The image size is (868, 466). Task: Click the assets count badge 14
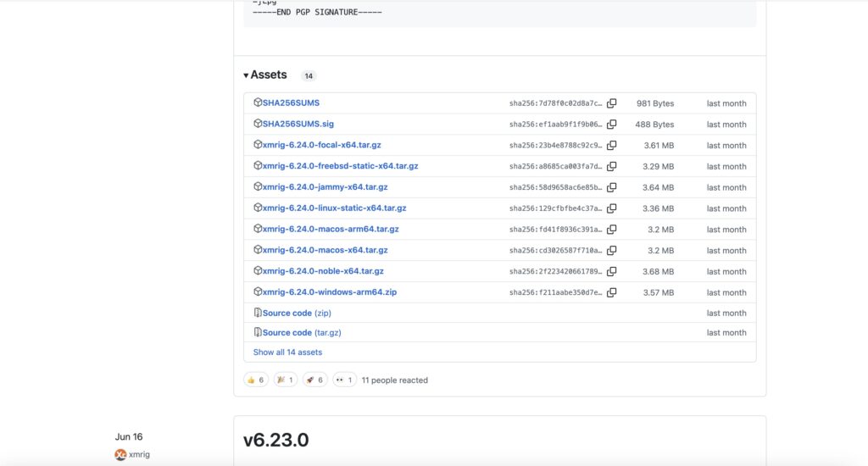click(309, 75)
